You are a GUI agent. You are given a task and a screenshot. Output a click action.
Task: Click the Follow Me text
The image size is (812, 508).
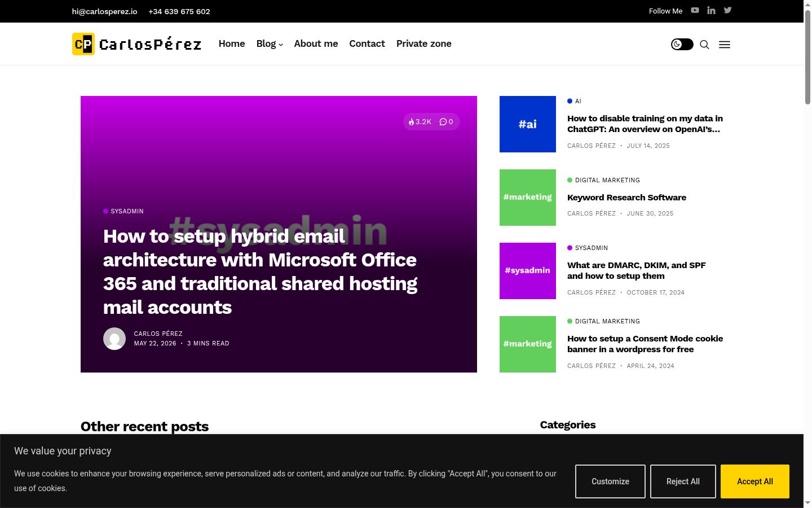pos(665,11)
